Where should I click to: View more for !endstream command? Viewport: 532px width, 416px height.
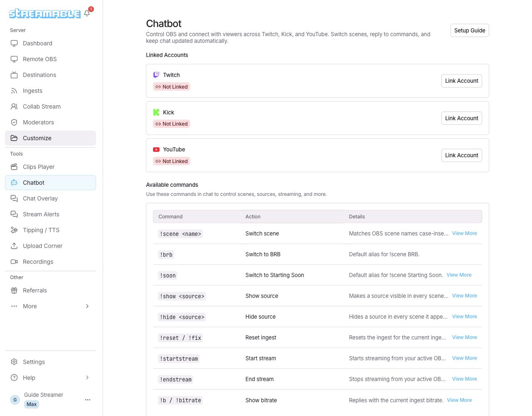(465, 379)
